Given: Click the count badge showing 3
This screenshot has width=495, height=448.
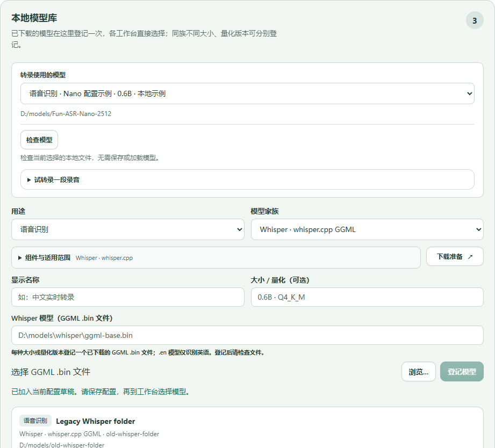Looking at the screenshot, I should (x=475, y=20).
